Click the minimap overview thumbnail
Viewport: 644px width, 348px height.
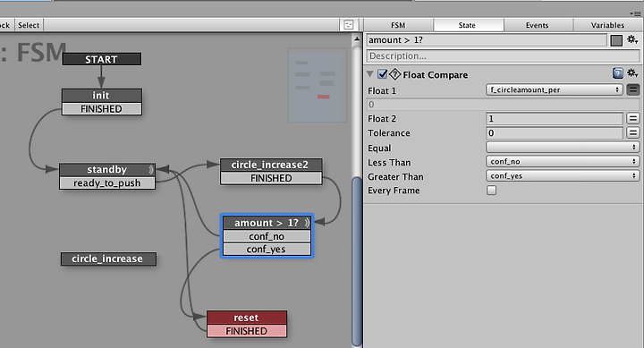tap(317, 85)
